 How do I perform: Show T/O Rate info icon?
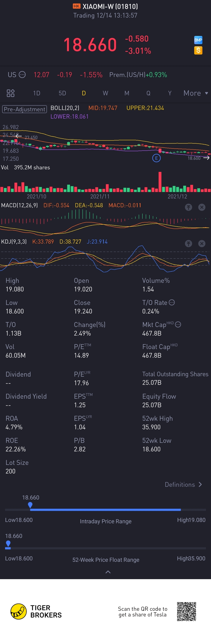[172, 303]
